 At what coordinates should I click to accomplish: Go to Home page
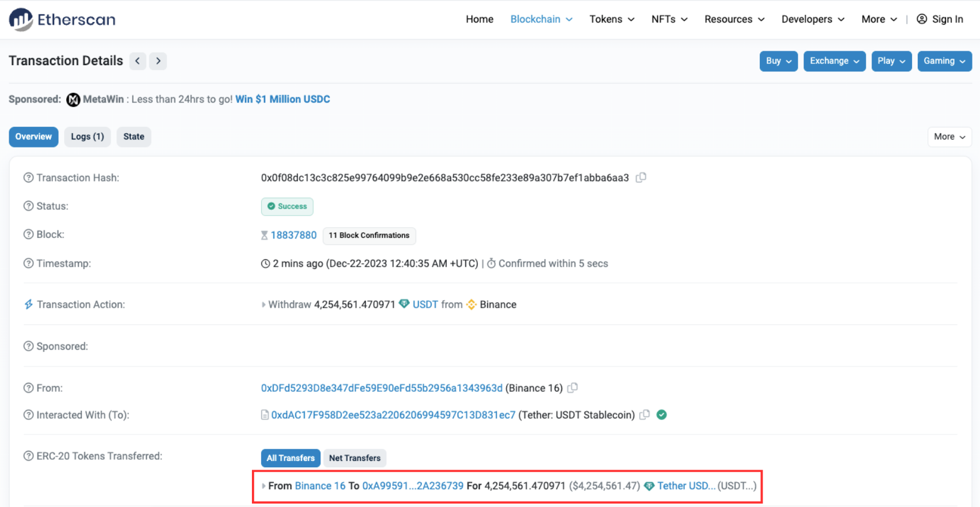click(480, 19)
